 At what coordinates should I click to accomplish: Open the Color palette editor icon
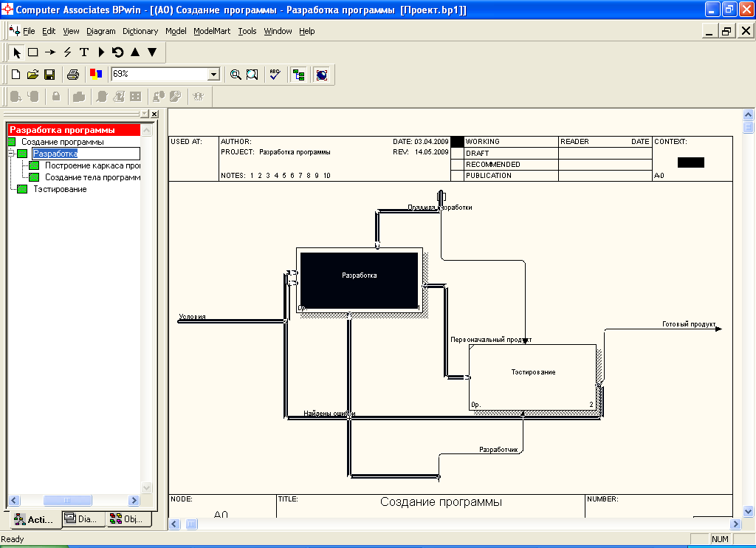[x=95, y=75]
